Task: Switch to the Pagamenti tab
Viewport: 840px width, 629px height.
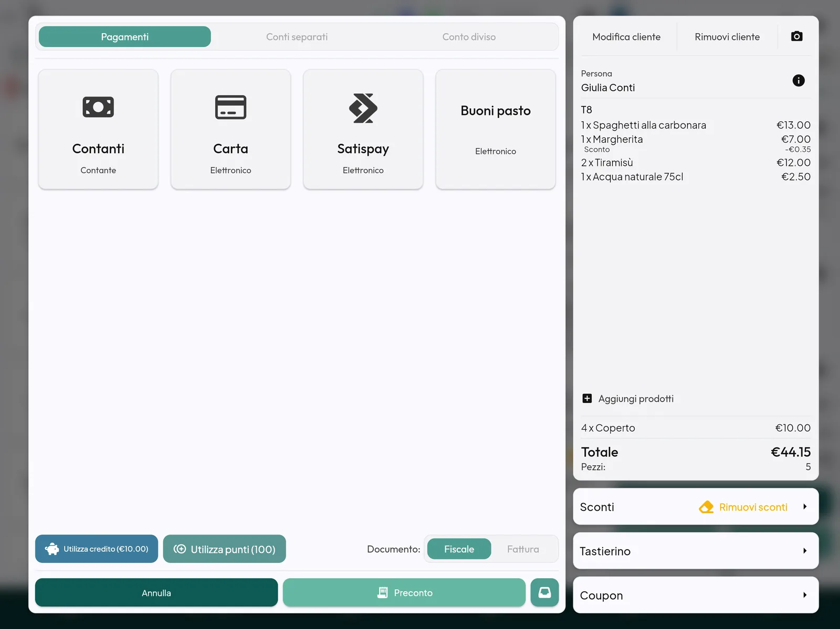Action: coord(125,37)
